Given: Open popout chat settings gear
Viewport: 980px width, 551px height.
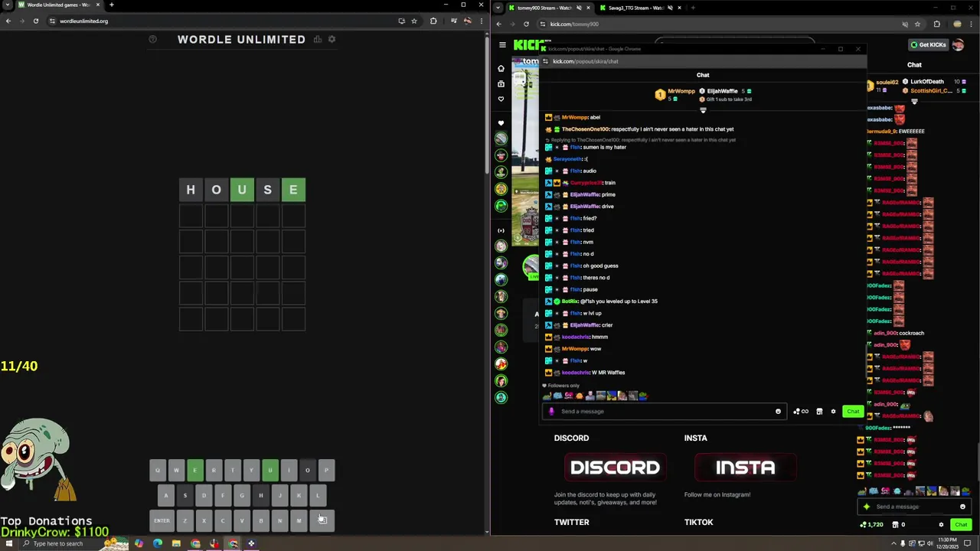Looking at the screenshot, I should pyautogui.click(x=833, y=411).
